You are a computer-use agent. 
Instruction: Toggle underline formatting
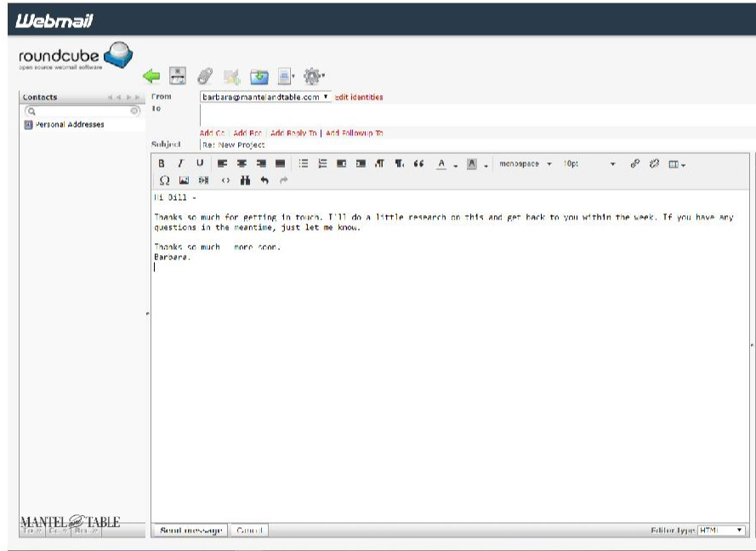click(x=200, y=163)
